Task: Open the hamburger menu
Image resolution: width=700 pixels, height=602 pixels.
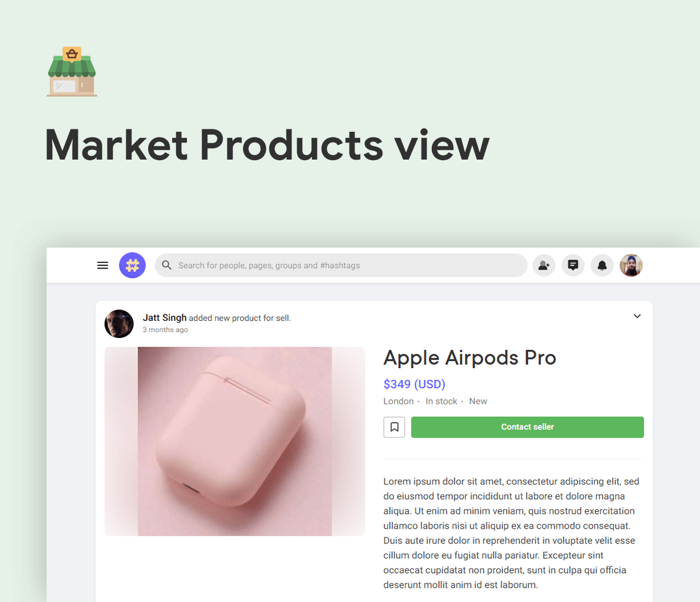Action: pyautogui.click(x=102, y=265)
